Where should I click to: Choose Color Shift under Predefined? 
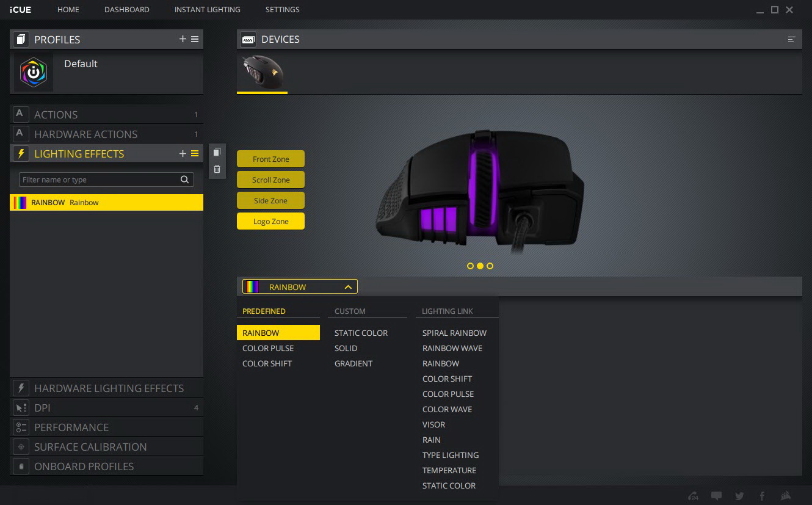(267, 363)
